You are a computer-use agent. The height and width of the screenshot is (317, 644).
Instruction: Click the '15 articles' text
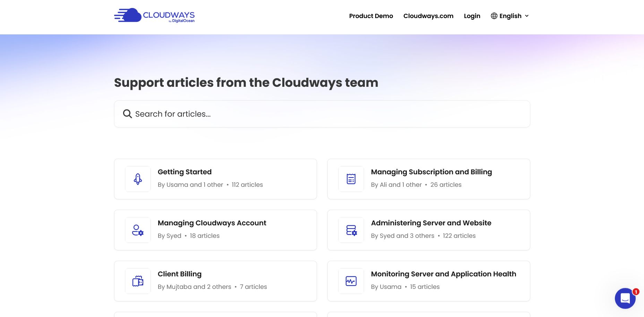pyautogui.click(x=425, y=287)
